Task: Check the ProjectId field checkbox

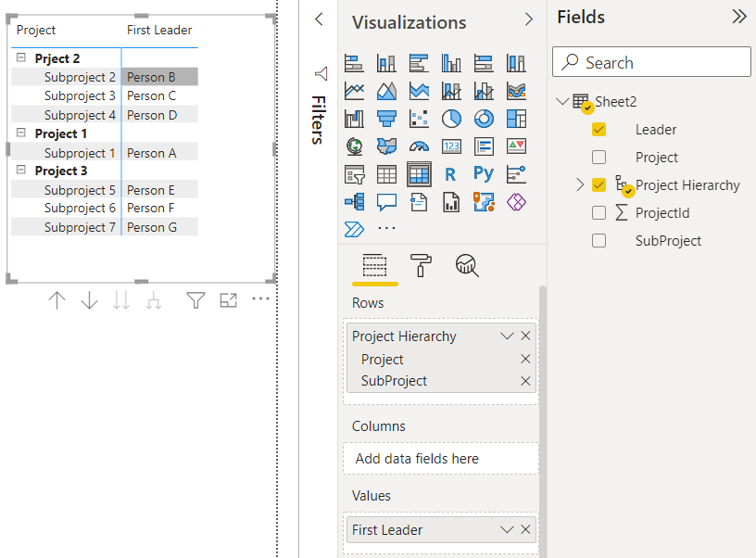Action: [x=598, y=212]
